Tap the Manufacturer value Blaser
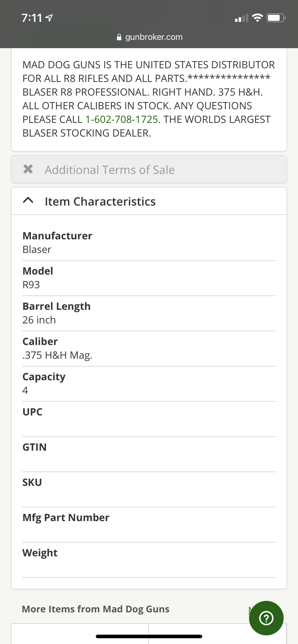 [x=37, y=249]
